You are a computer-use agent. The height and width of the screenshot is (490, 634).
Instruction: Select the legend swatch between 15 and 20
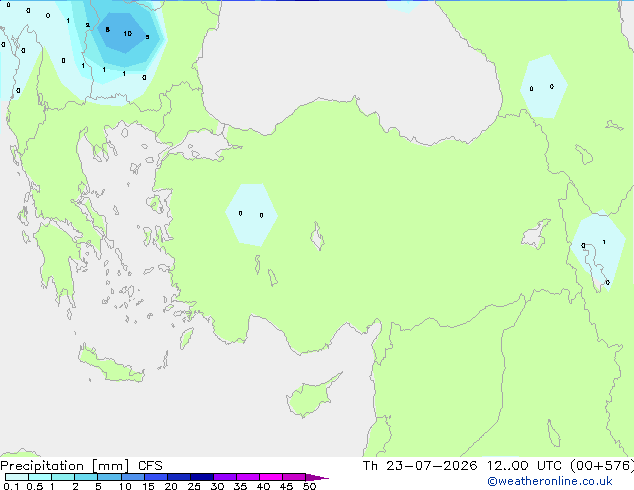tap(155, 477)
